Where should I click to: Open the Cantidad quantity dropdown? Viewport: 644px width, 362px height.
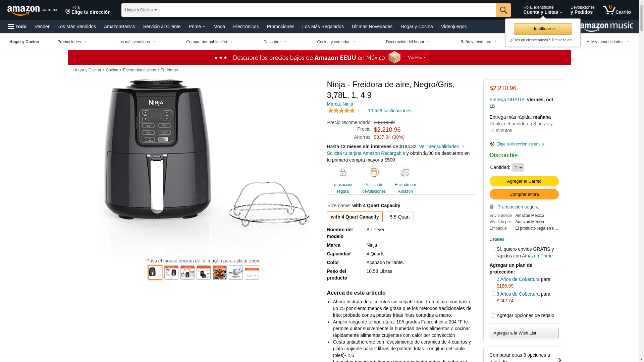coord(518,168)
